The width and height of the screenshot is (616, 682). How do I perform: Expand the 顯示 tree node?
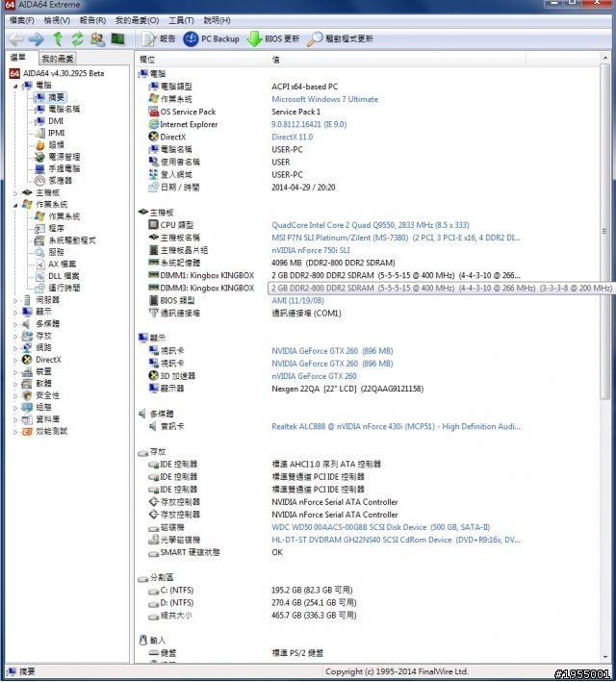[15, 312]
